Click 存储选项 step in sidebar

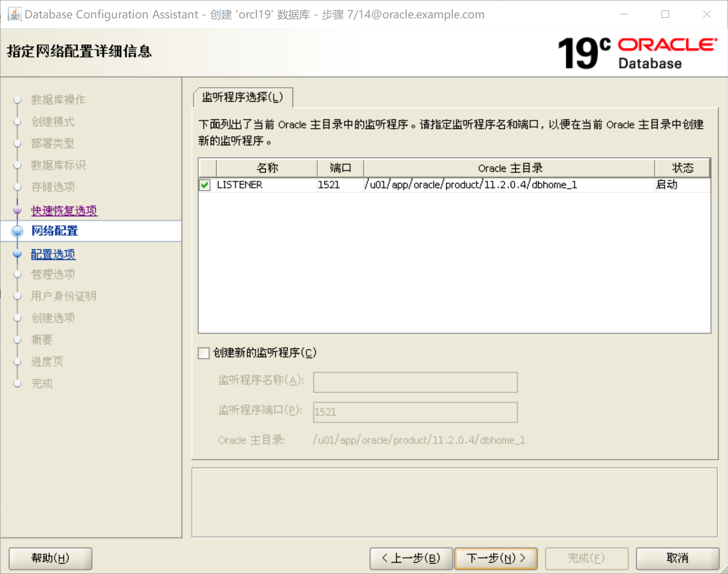tap(53, 187)
